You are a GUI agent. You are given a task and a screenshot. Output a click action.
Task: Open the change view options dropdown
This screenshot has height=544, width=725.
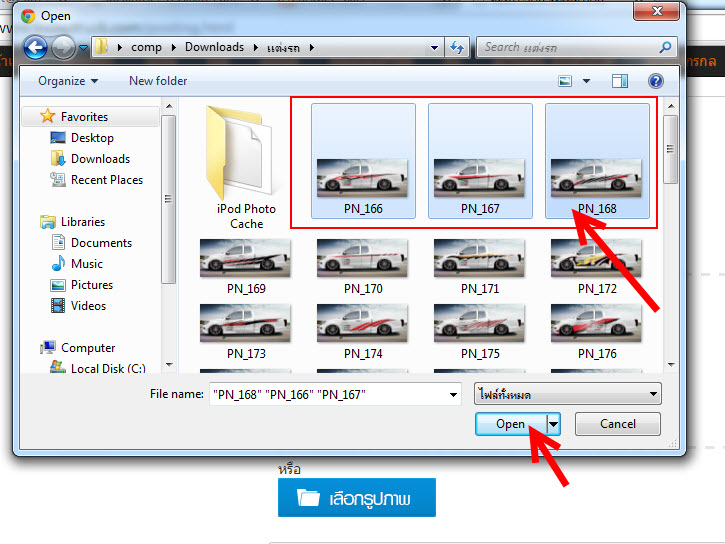click(x=586, y=81)
